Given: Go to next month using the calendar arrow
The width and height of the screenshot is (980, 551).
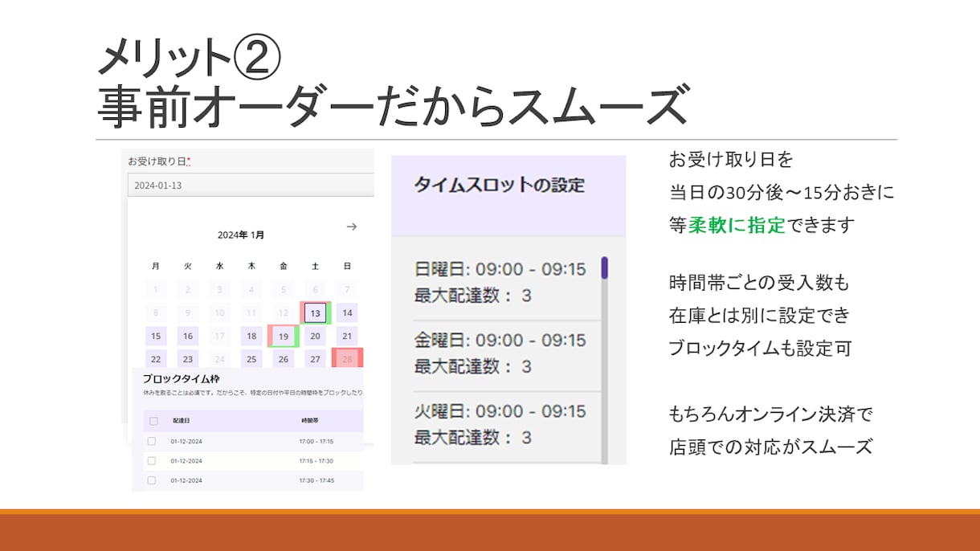Looking at the screenshot, I should (x=351, y=227).
